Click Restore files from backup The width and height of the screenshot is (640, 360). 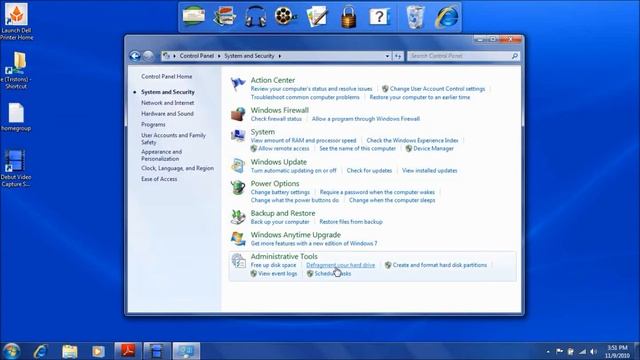coord(351,222)
